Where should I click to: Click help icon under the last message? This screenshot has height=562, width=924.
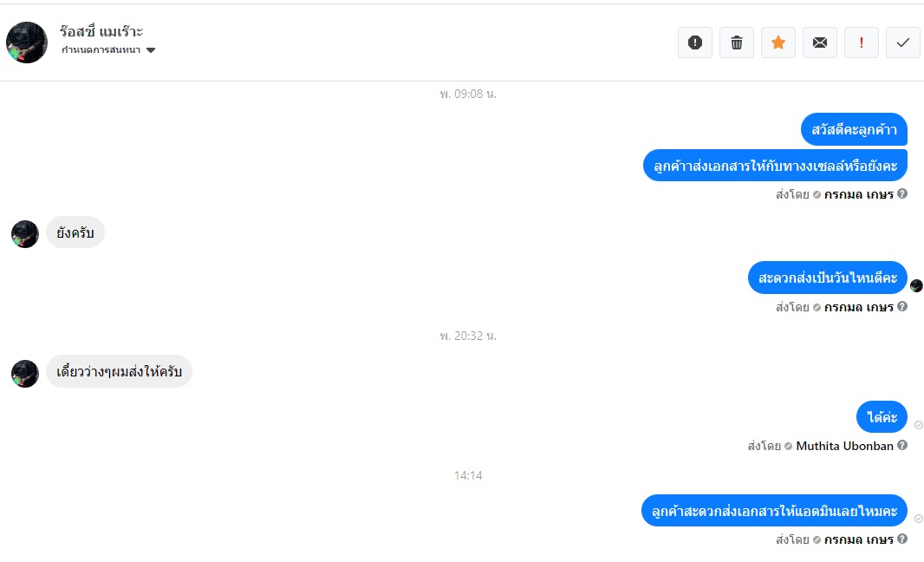pyautogui.click(x=902, y=539)
